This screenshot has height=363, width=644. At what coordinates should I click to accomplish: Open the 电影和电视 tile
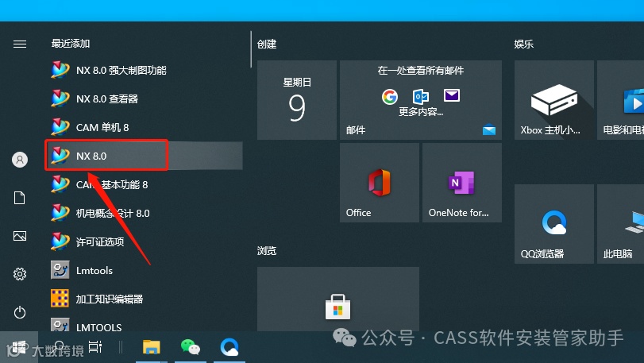click(x=621, y=100)
